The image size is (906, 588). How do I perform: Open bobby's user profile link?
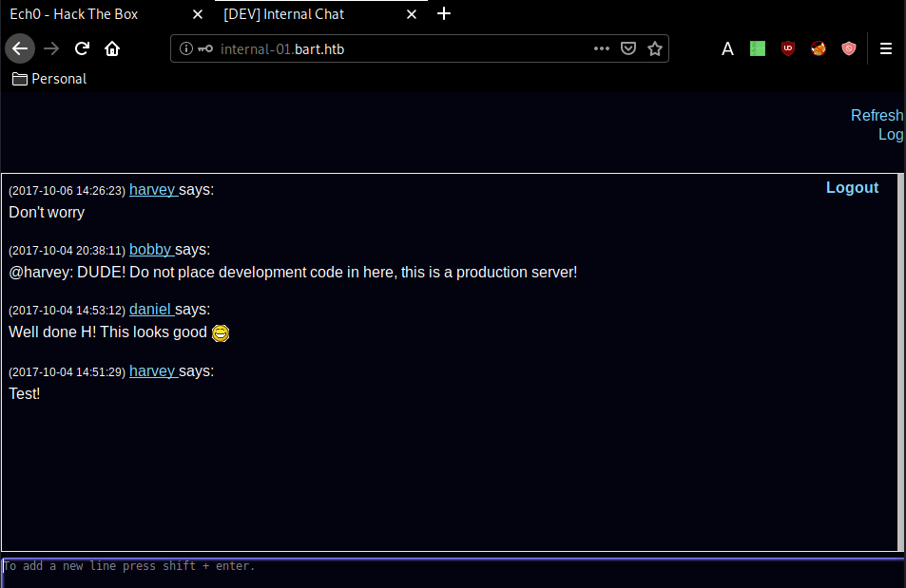click(x=150, y=250)
